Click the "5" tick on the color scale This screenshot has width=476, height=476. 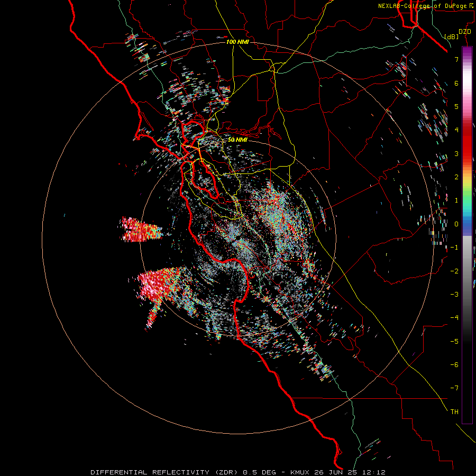[x=456, y=106]
